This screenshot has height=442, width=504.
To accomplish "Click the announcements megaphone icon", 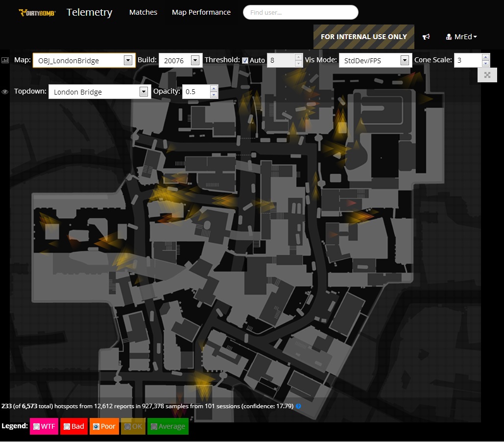I will [426, 37].
